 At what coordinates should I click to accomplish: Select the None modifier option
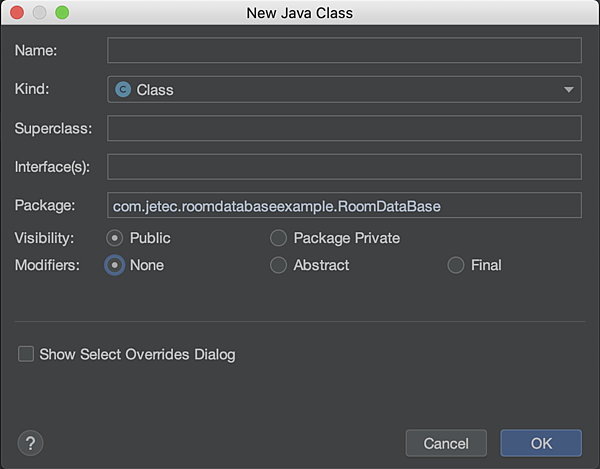click(114, 265)
